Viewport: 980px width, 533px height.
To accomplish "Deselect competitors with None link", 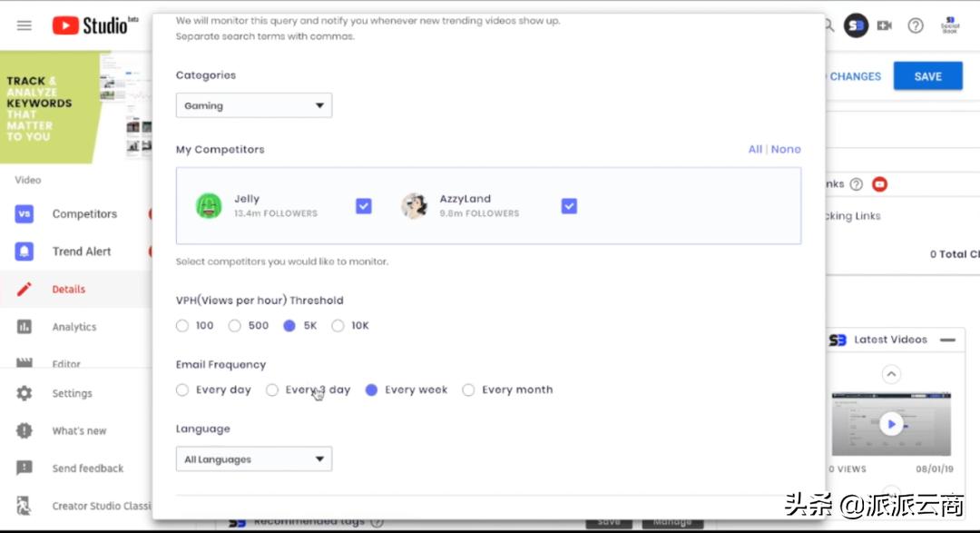I will [786, 150].
